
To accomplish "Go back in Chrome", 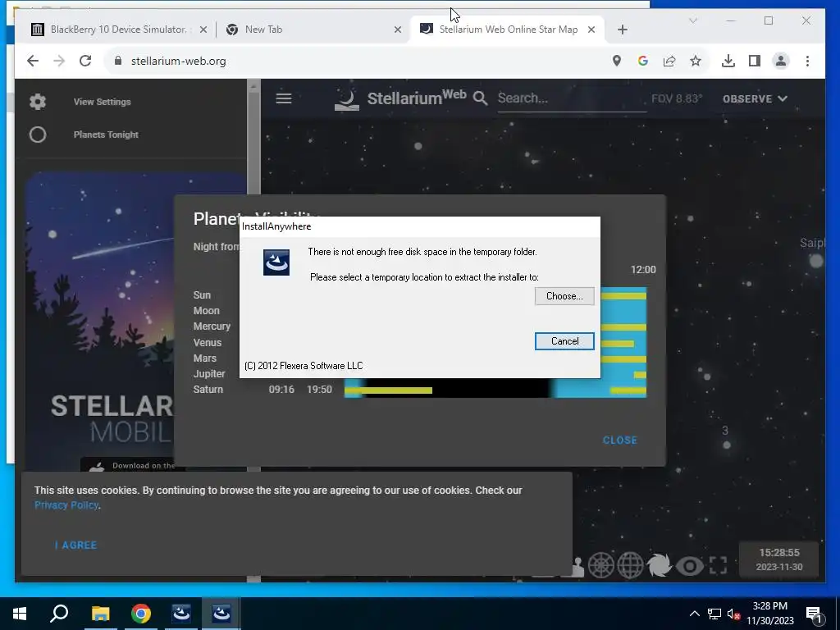I will pyautogui.click(x=33, y=61).
